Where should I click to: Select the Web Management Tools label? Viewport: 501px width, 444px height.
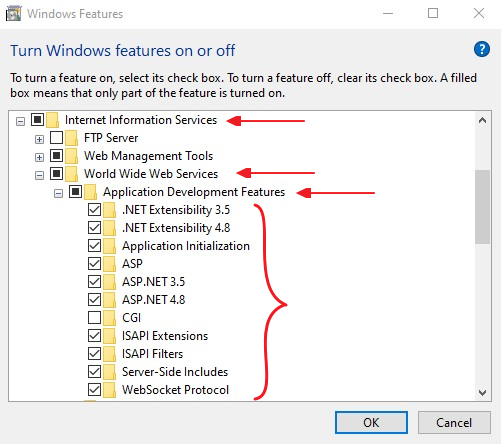[x=148, y=156]
